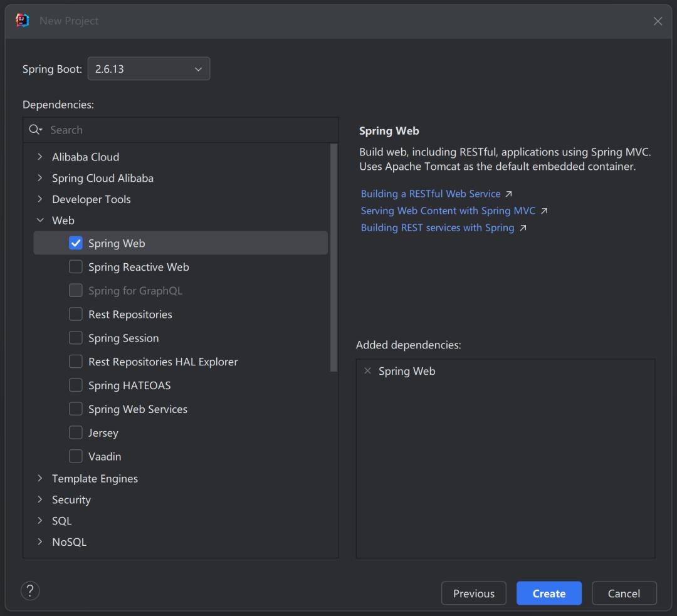Enable Spring HATEOAS

point(75,385)
